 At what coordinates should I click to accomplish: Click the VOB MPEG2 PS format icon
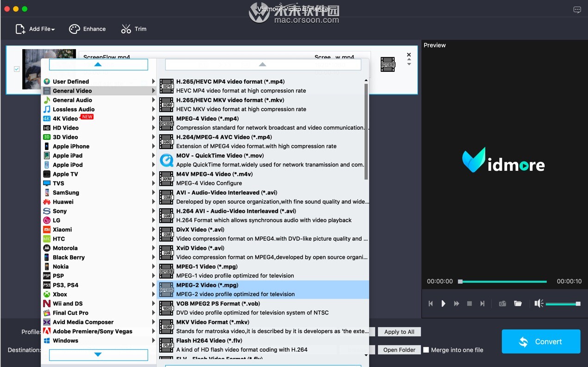[x=167, y=308]
